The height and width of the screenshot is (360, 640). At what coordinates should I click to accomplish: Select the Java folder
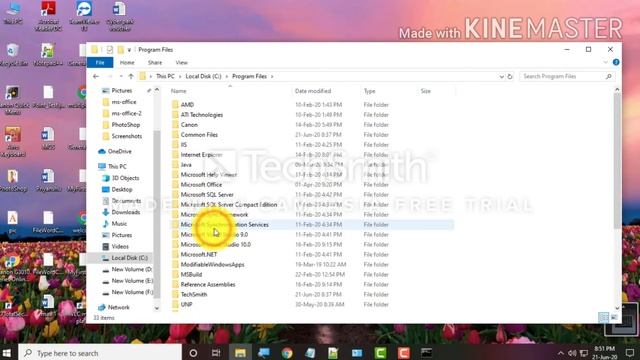click(x=186, y=165)
